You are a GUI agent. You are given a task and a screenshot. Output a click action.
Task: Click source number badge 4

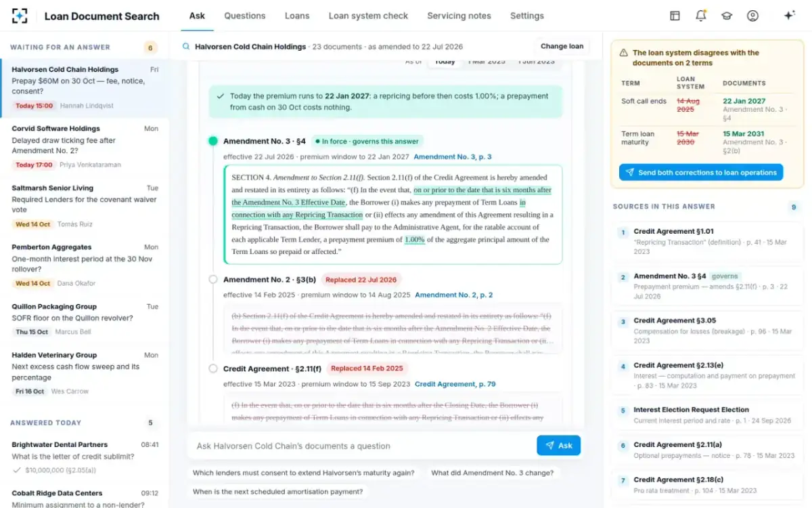click(x=623, y=366)
